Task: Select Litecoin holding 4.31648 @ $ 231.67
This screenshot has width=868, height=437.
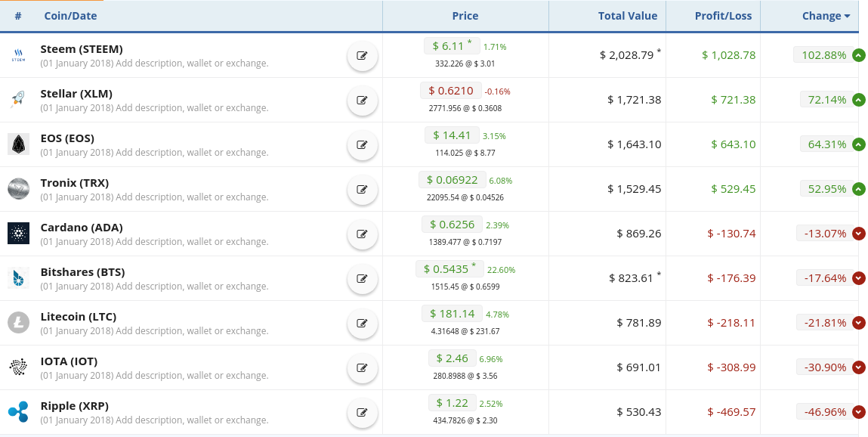Action: click(x=465, y=331)
